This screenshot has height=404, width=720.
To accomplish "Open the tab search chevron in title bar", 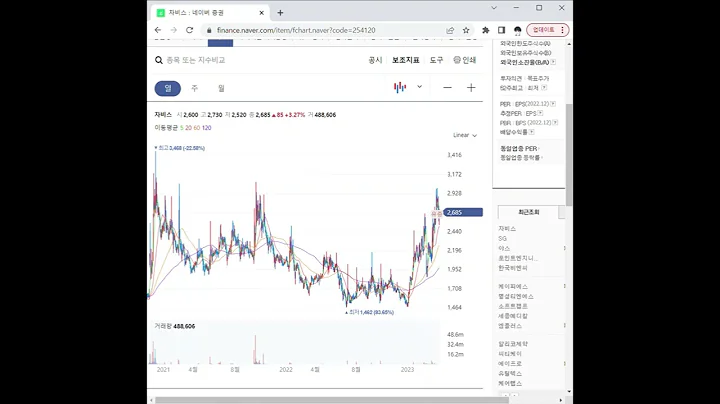I will coord(494,8).
